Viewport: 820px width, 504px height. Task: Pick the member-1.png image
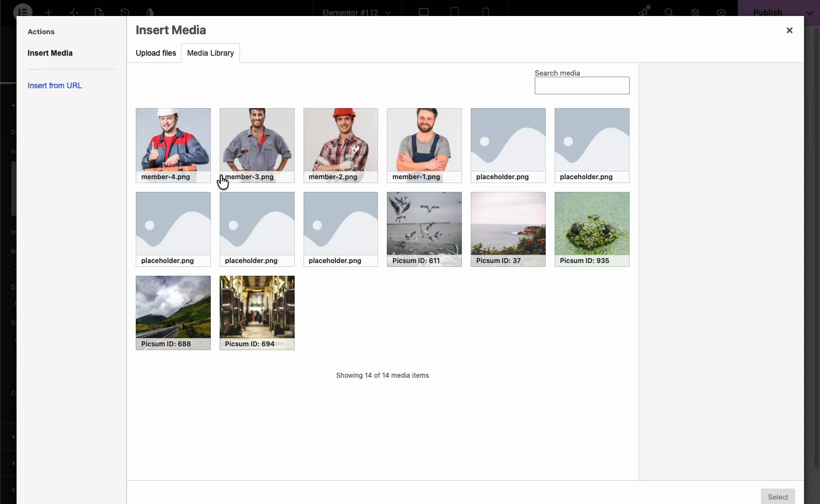click(424, 146)
